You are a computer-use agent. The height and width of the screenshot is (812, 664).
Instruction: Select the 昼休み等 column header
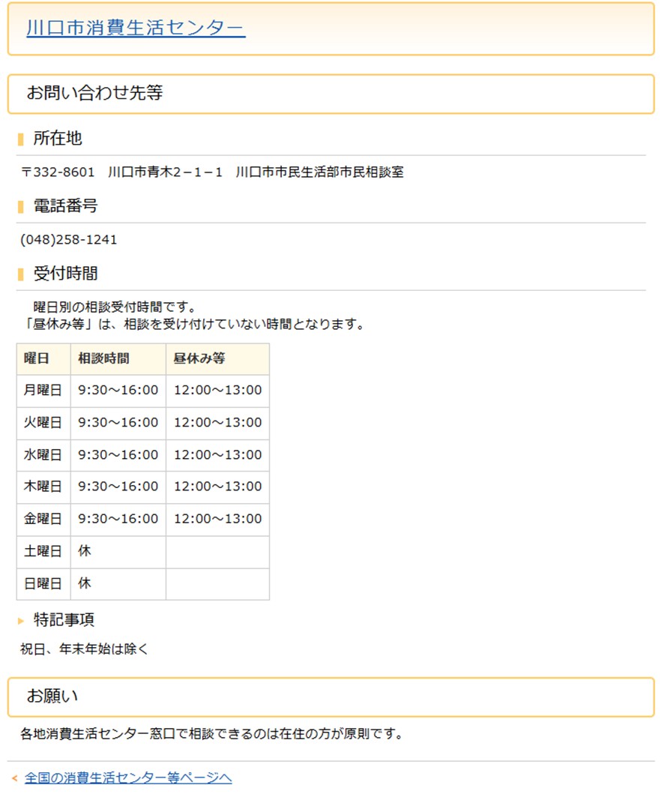199,358
